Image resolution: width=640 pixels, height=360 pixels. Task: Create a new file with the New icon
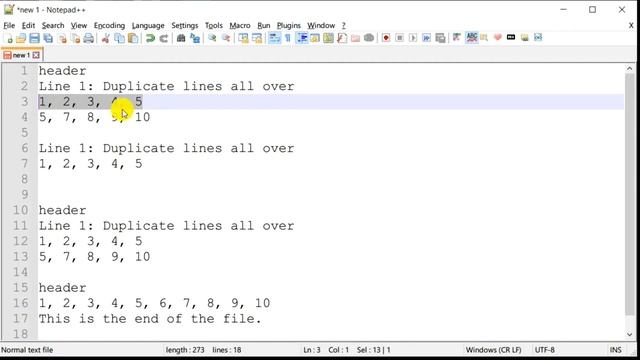click(x=8, y=38)
